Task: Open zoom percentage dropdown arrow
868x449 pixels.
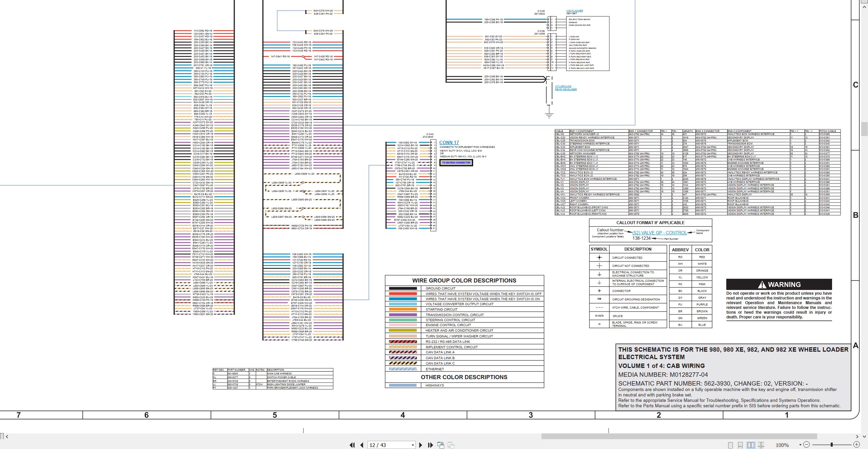Action: click(x=800, y=445)
